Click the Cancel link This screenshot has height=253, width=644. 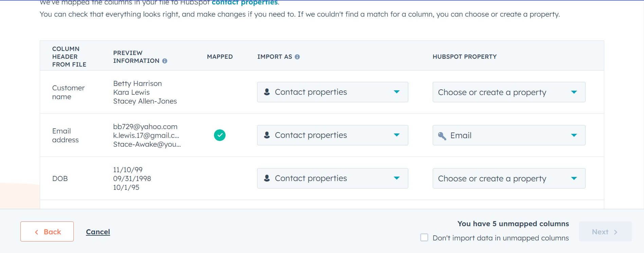tap(98, 232)
